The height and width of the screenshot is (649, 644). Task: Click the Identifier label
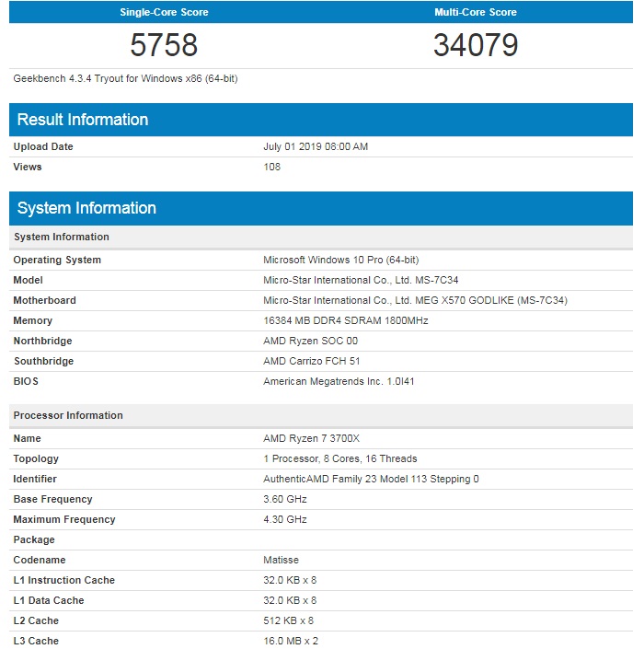pos(35,479)
